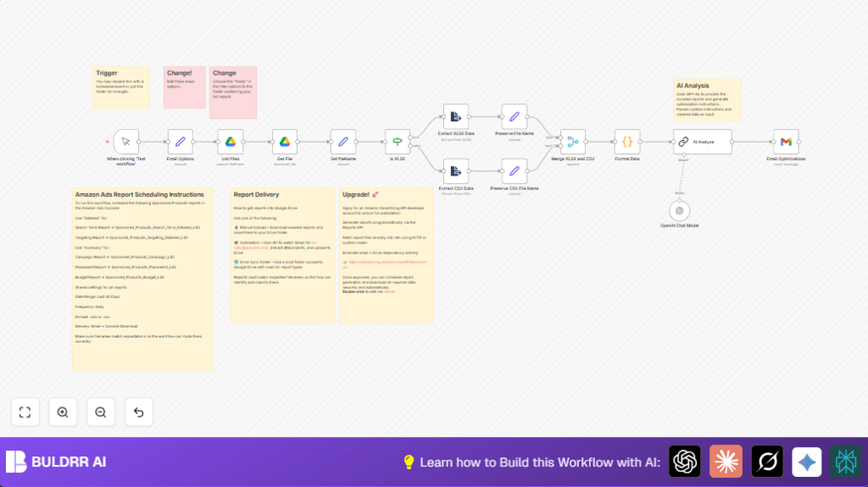The width and height of the screenshot is (868, 487).
Task: Click the Search Term Report line in instructions
Action: [x=137, y=227]
